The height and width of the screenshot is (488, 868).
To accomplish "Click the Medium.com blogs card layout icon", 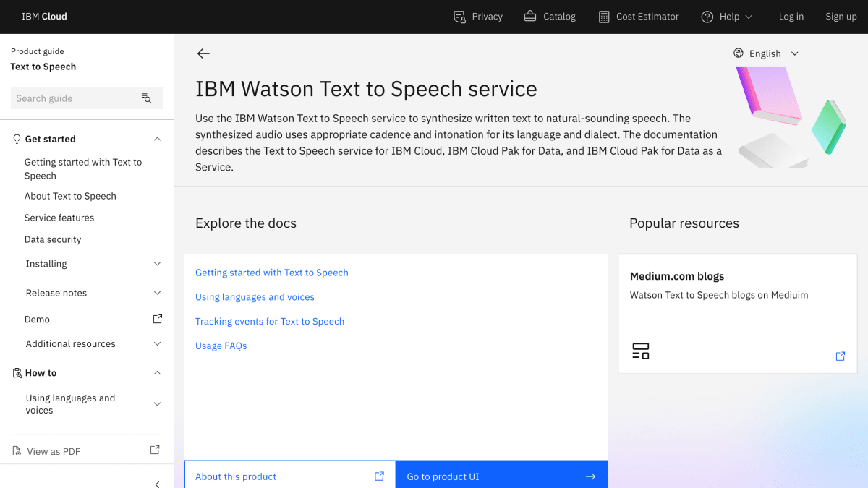I will click(641, 351).
